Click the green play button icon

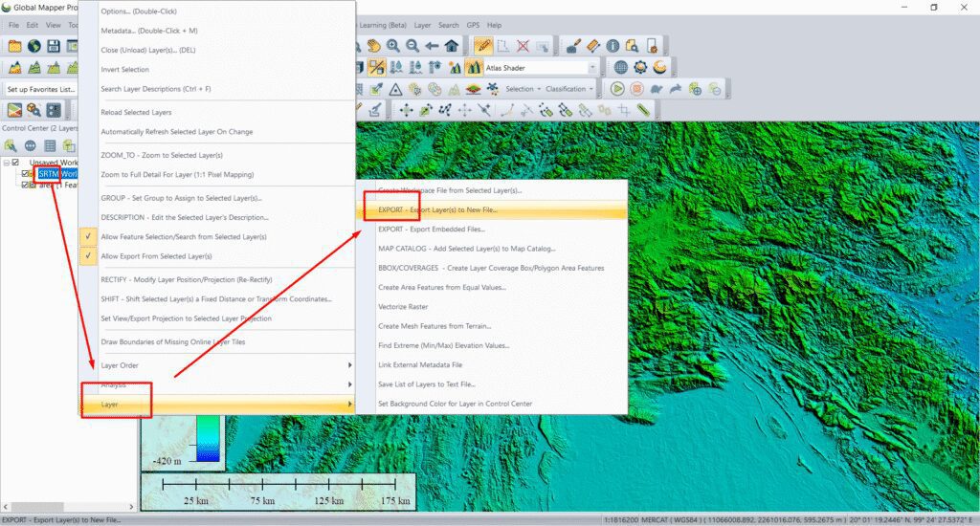point(617,89)
